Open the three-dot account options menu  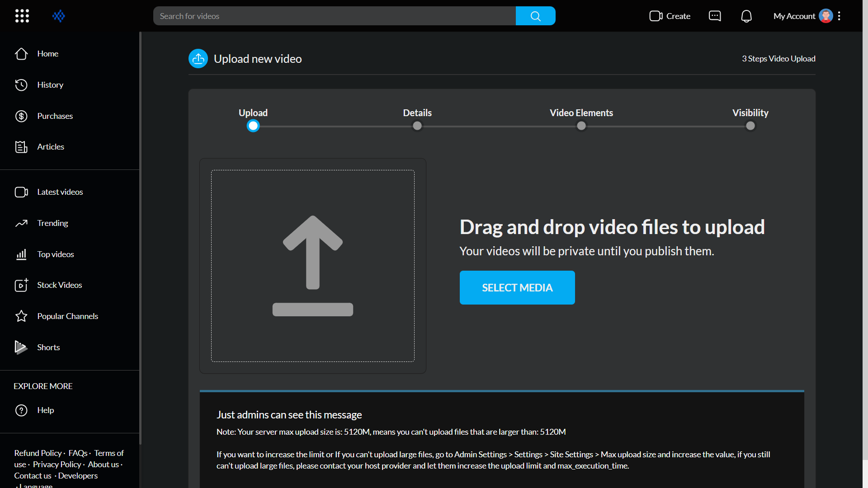click(x=839, y=16)
